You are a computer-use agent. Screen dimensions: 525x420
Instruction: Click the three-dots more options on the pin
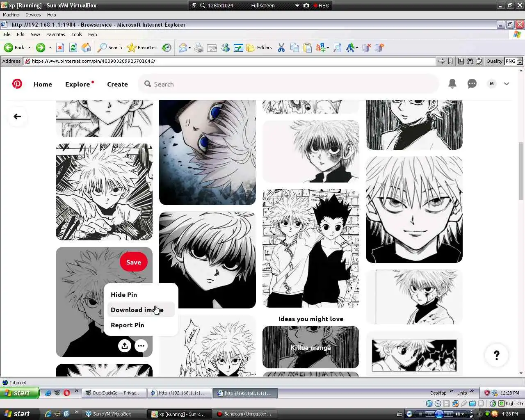click(x=141, y=346)
